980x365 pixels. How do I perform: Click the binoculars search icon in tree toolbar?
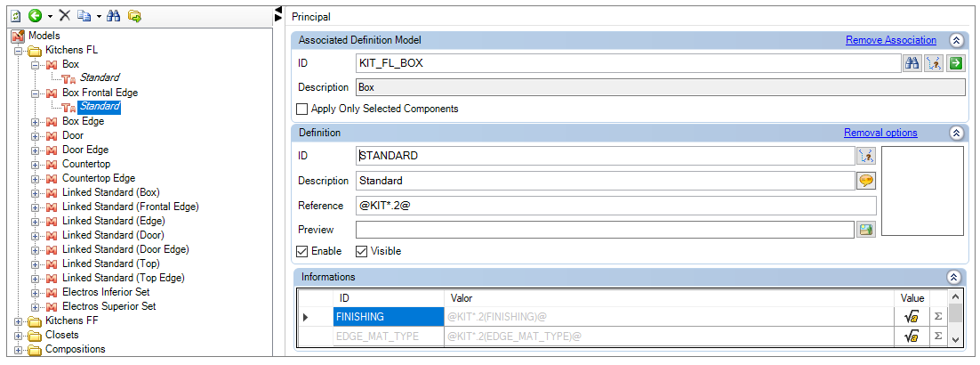[x=114, y=16]
